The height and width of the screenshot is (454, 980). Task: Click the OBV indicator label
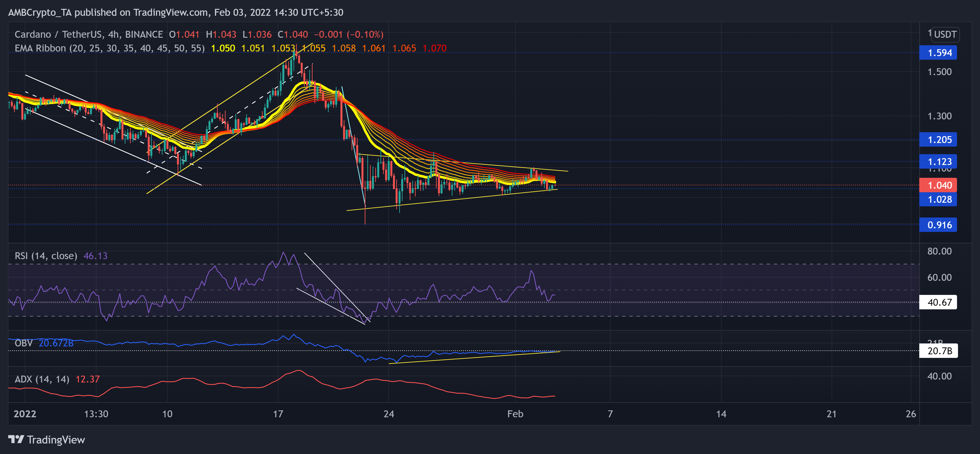pyautogui.click(x=24, y=343)
